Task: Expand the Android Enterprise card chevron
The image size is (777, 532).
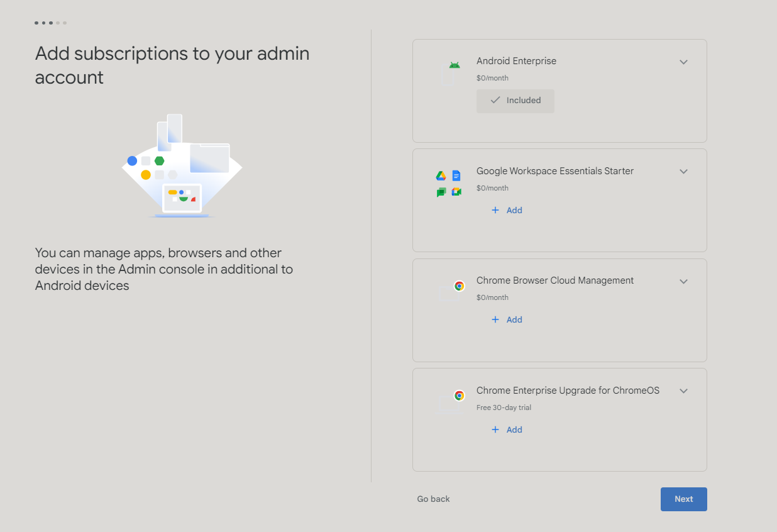Action: click(x=684, y=62)
